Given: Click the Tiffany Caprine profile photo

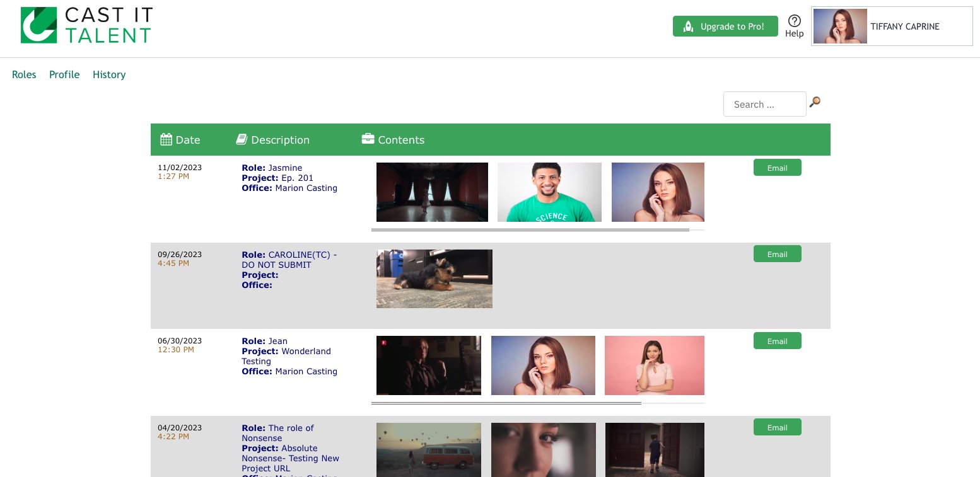Looking at the screenshot, I should tap(839, 26).
